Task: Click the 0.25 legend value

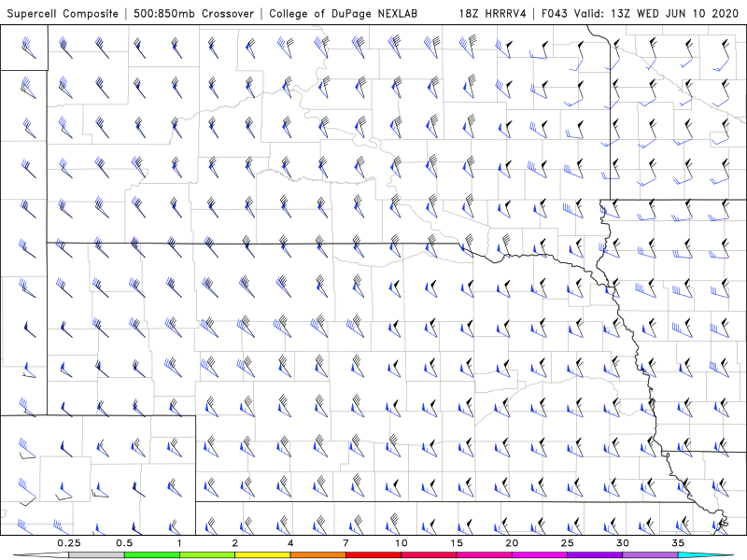Action: tap(68, 543)
